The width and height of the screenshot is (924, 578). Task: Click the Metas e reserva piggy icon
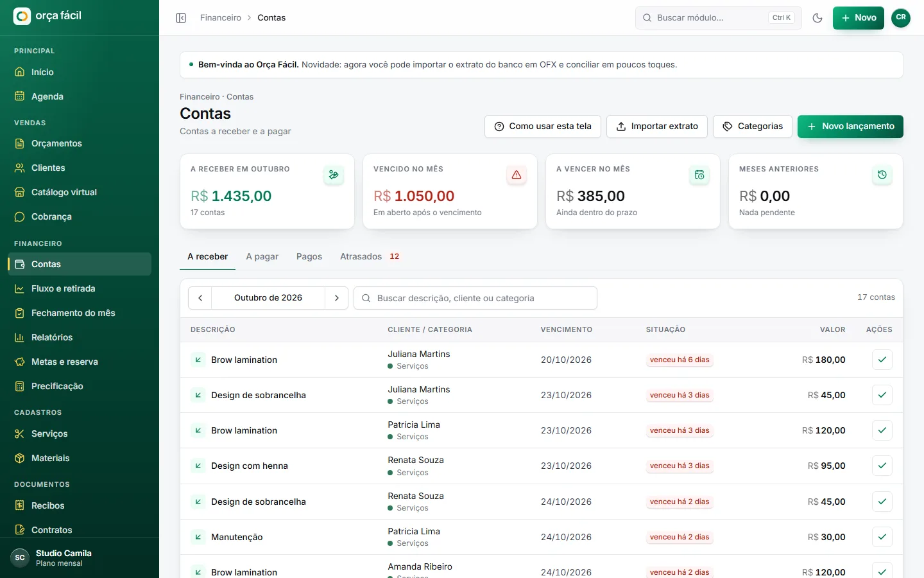point(20,362)
